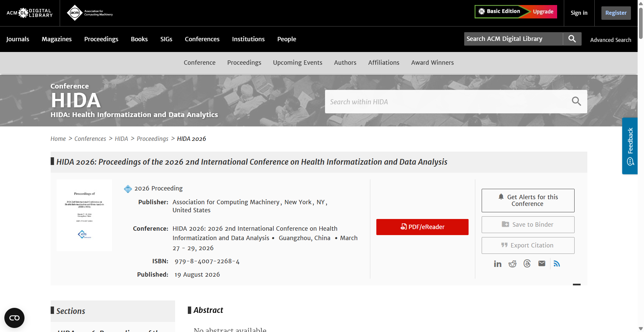Click the scrollbar down arrow
This screenshot has width=644, height=332.
point(641,329)
